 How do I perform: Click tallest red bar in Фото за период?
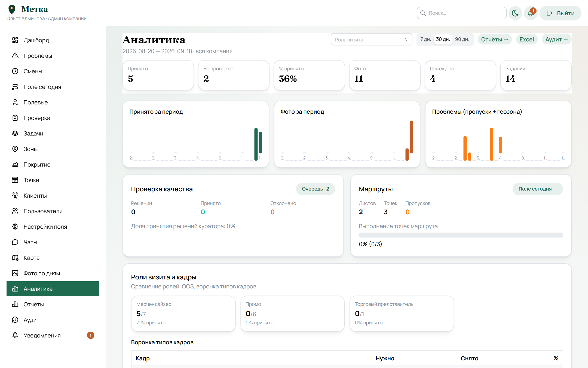(x=412, y=137)
